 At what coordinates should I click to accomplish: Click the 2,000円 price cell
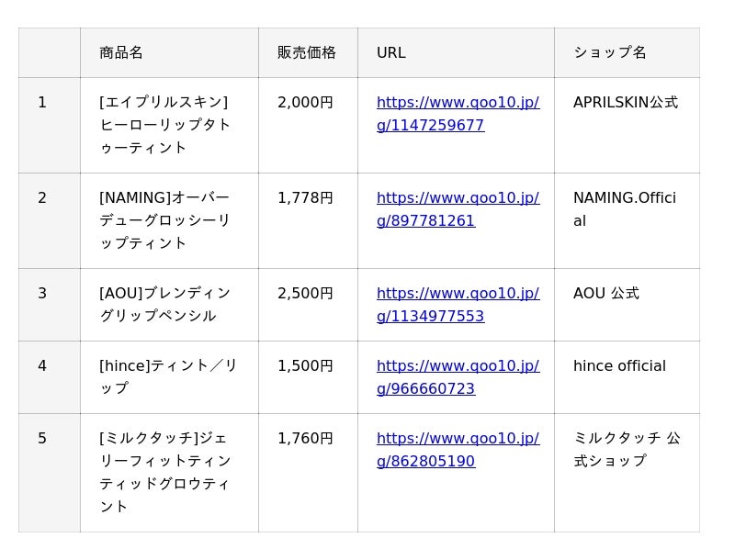pyautogui.click(x=305, y=103)
